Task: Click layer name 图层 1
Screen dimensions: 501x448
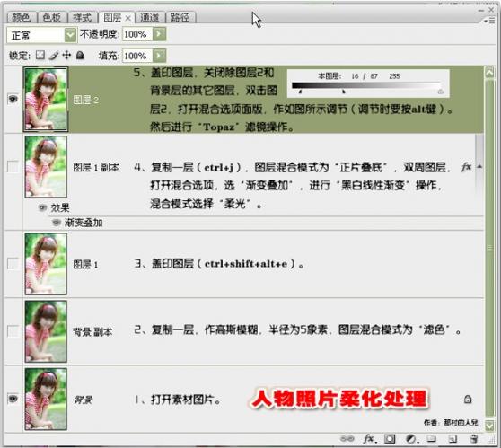Action: (x=85, y=264)
